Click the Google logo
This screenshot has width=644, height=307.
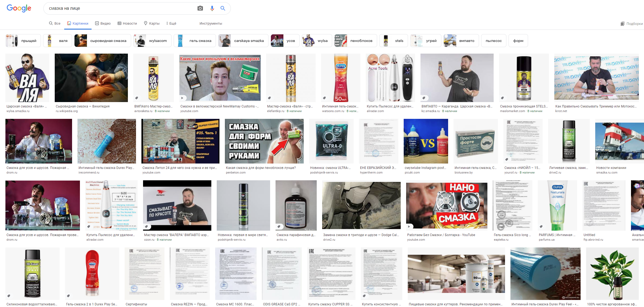[x=19, y=8]
